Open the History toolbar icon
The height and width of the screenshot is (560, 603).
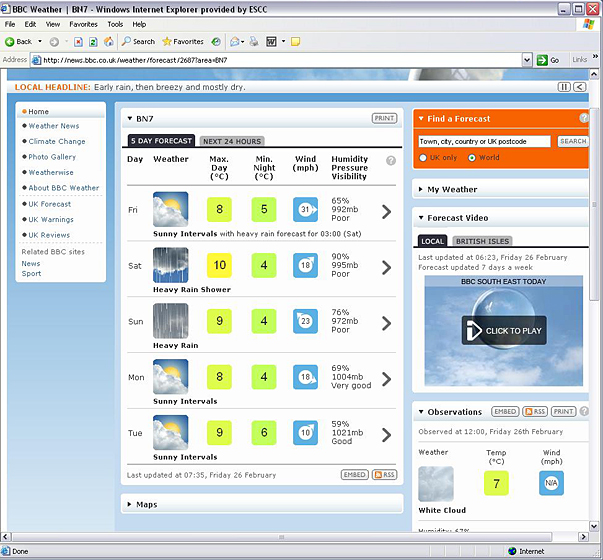[x=216, y=42]
